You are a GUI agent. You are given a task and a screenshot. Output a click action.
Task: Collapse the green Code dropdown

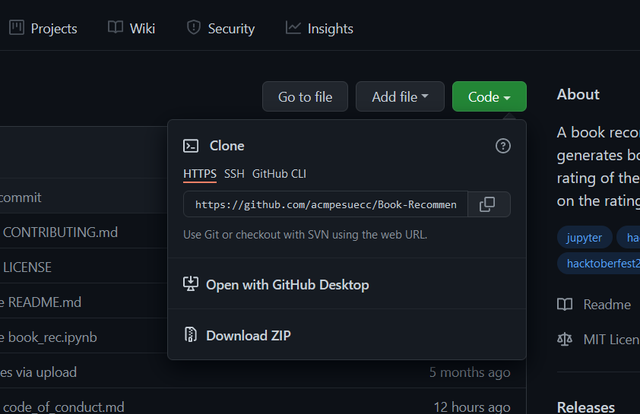coord(489,97)
